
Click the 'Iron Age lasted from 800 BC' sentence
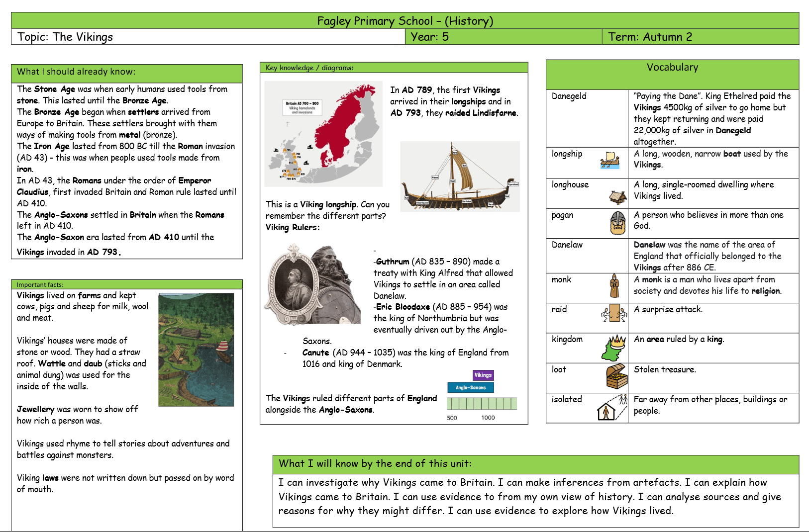(x=126, y=158)
